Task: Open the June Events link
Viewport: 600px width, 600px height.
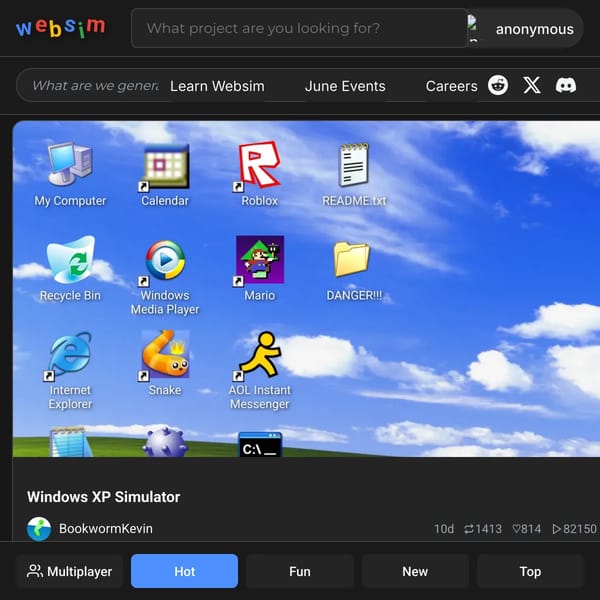Action: pyautogui.click(x=345, y=86)
